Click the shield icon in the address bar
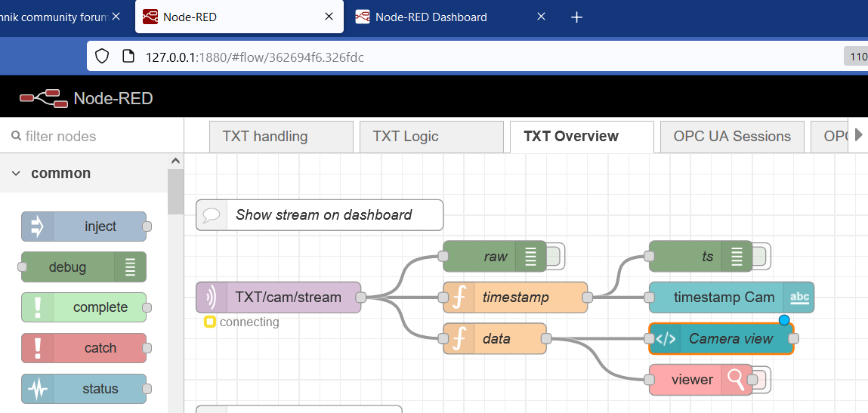Image resolution: width=868 pixels, height=413 pixels. [102, 56]
